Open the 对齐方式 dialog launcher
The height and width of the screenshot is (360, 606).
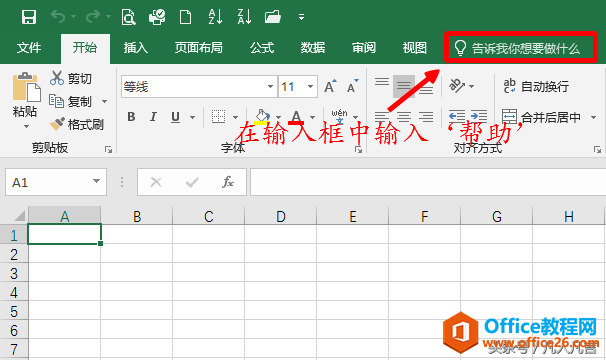click(597, 150)
